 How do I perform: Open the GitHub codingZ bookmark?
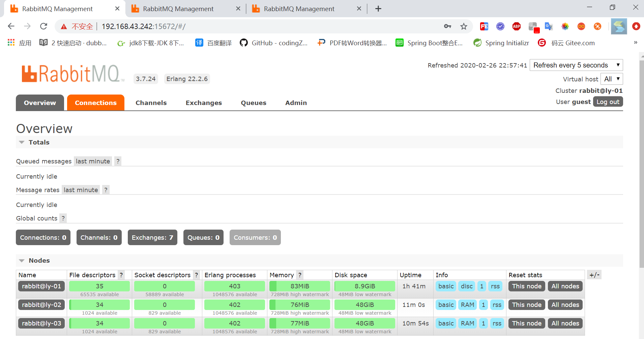[x=273, y=43]
